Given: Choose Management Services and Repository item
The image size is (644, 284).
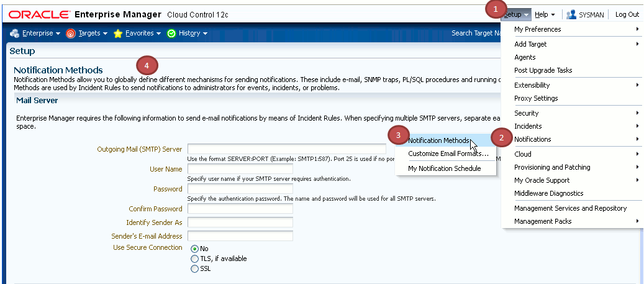Looking at the screenshot, I should click(571, 208).
